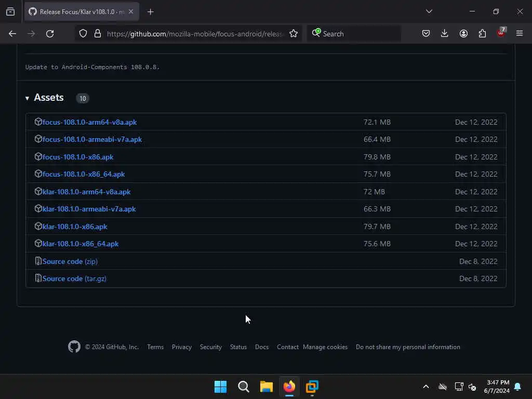Show hidden system tray icons

(x=426, y=387)
